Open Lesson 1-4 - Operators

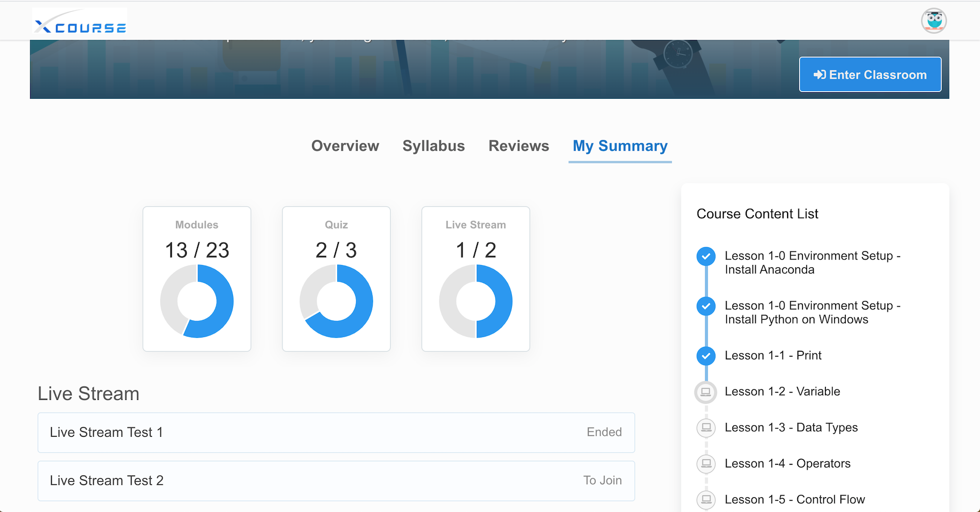click(x=788, y=463)
